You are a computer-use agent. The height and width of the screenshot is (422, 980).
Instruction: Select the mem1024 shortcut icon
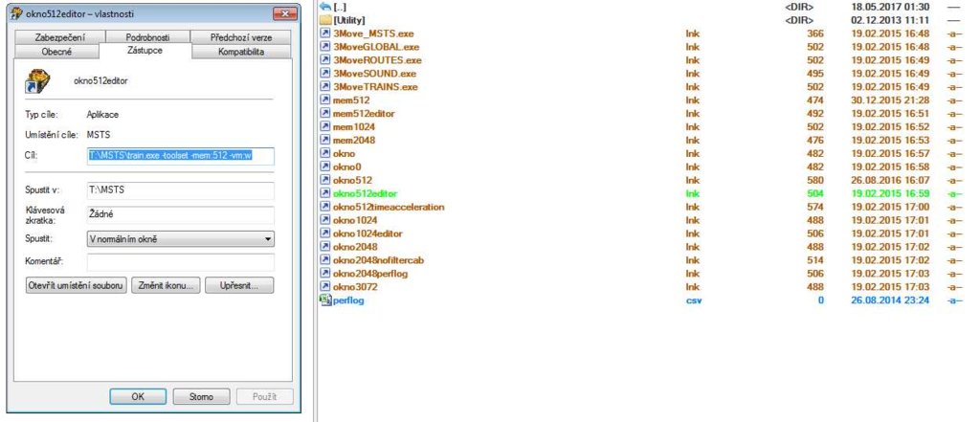point(325,126)
